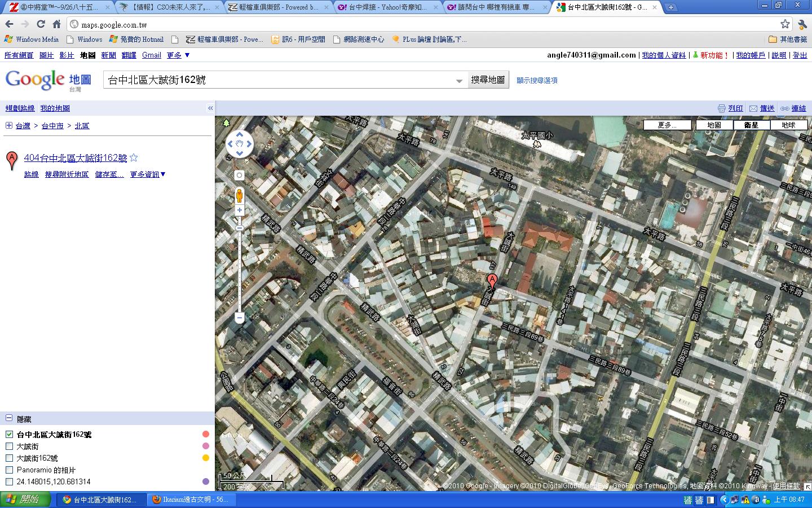
Task: Reload the current page
Action: tap(41, 24)
